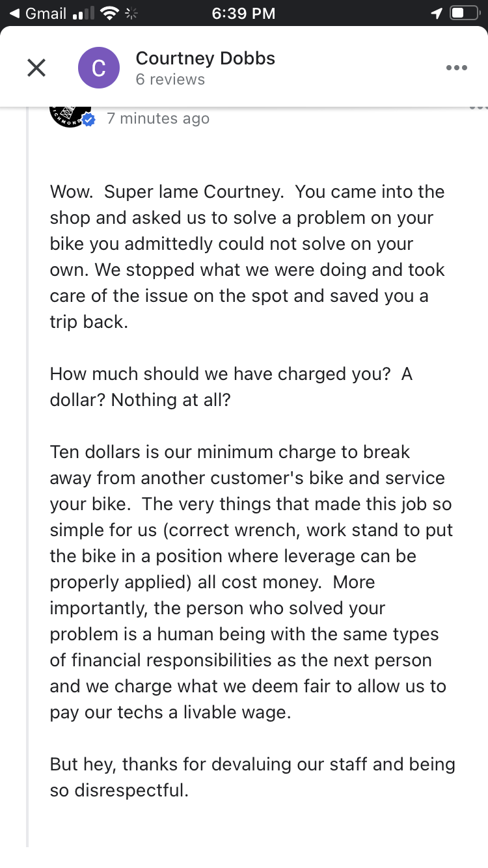The image size is (488, 868).
Task: Tap the cellular signal bars
Action: point(83,13)
